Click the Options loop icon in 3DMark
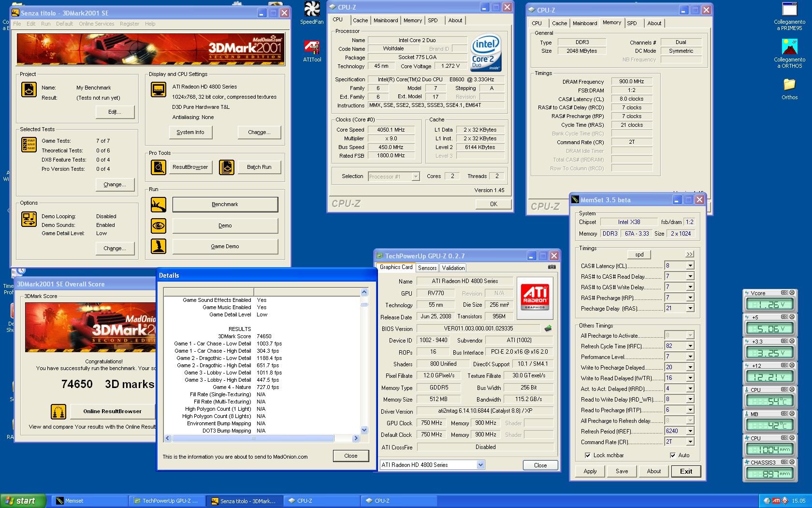 (x=29, y=219)
